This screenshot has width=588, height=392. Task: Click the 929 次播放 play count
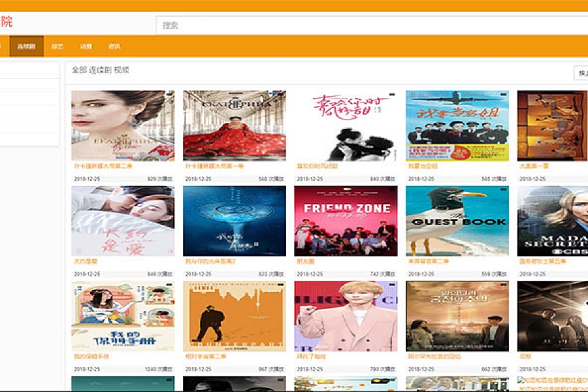(x=160, y=179)
